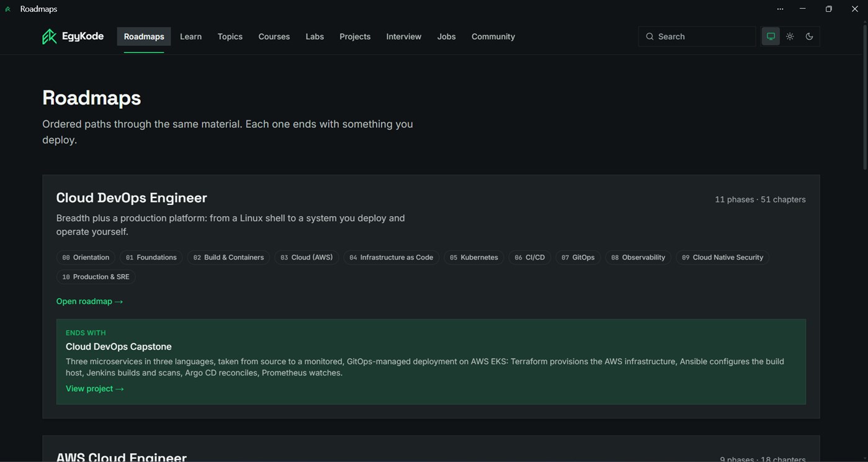Go to the Projects section
Screen dimensions: 868x462
click(x=355, y=37)
